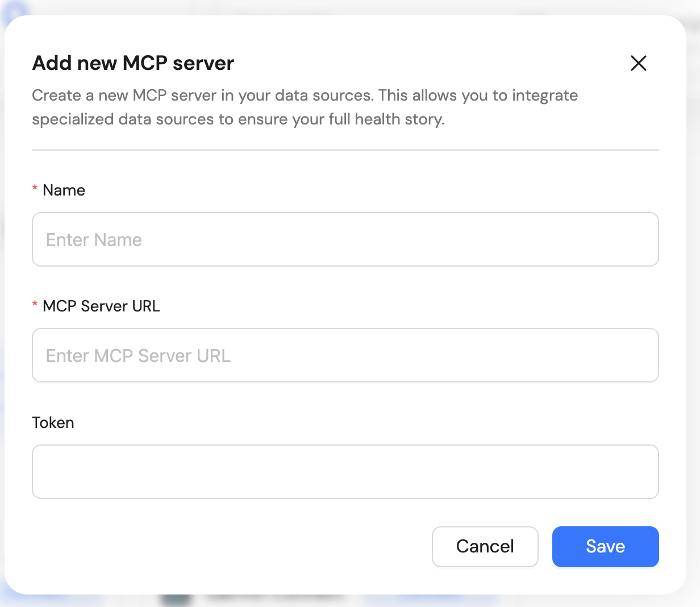The width and height of the screenshot is (700, 607).
Task: Click the empty Token field to focus it
Action: coord(345,472)
